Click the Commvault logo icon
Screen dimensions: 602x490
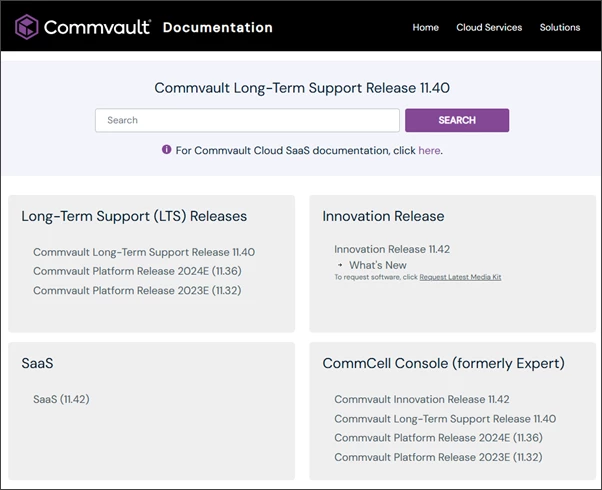click(x=27, y=26)
